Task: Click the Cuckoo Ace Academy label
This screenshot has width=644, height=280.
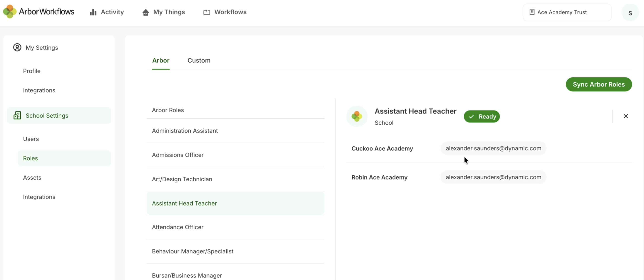Action: coord(382,148)
